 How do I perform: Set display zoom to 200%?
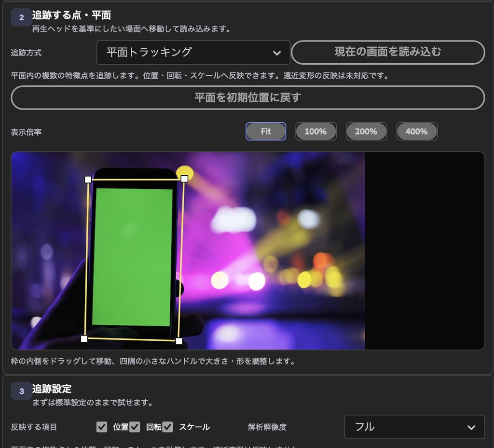tap(366, 131)
